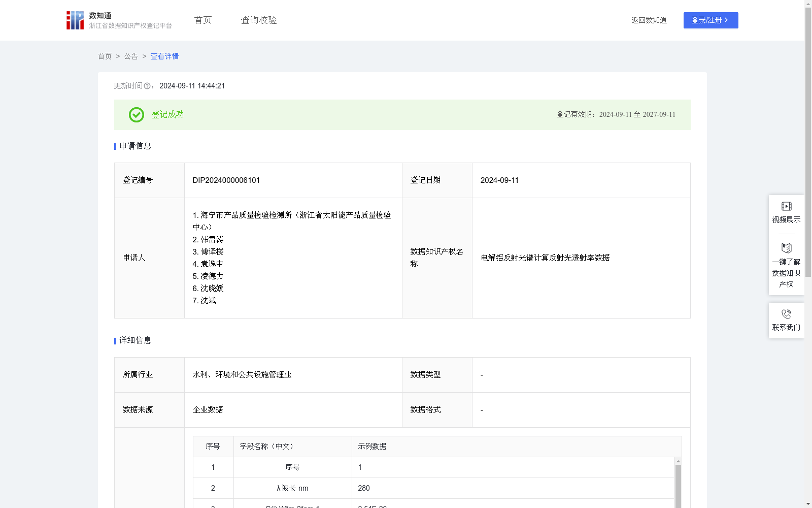Click the 查看详情 breadcrumb item
The image size is (812, 508).
(164, 56)
